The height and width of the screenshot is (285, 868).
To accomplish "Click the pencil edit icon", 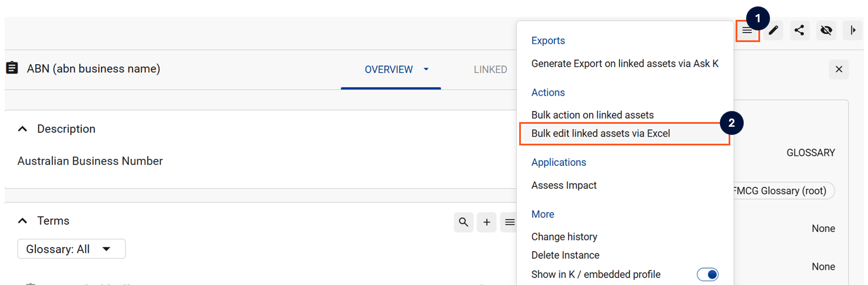I will [773, 30].
